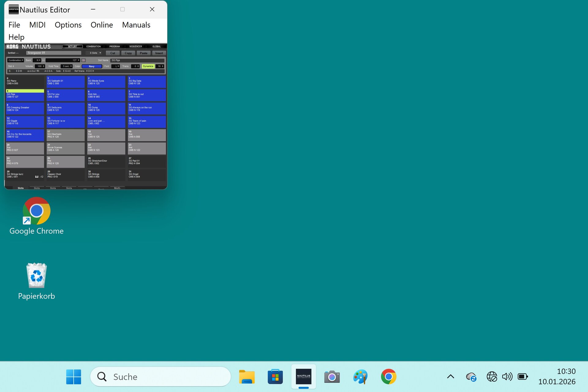The height and width of the screenshot is (392, 588).
Task: Click the Insert button
Action: [159, 53]
